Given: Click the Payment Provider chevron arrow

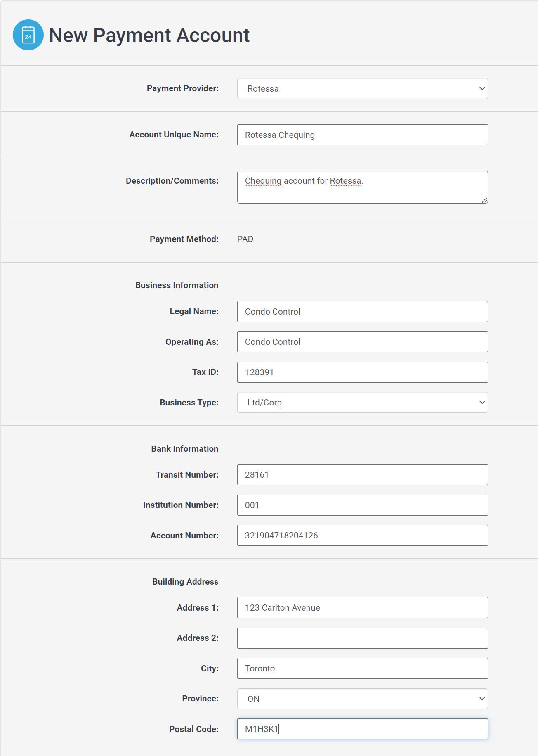Looking at the screenshot, I should (482, 89).
